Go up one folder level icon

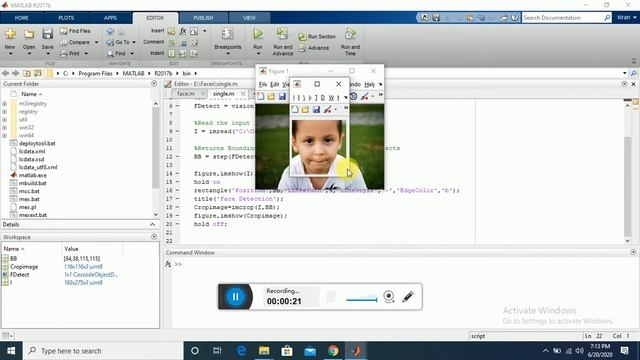tap(27, 73)
